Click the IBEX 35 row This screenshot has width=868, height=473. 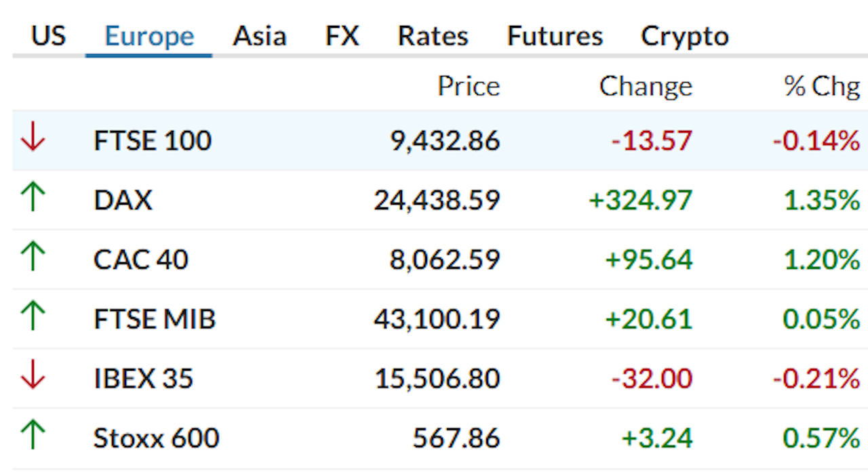[x=142, y=378]
